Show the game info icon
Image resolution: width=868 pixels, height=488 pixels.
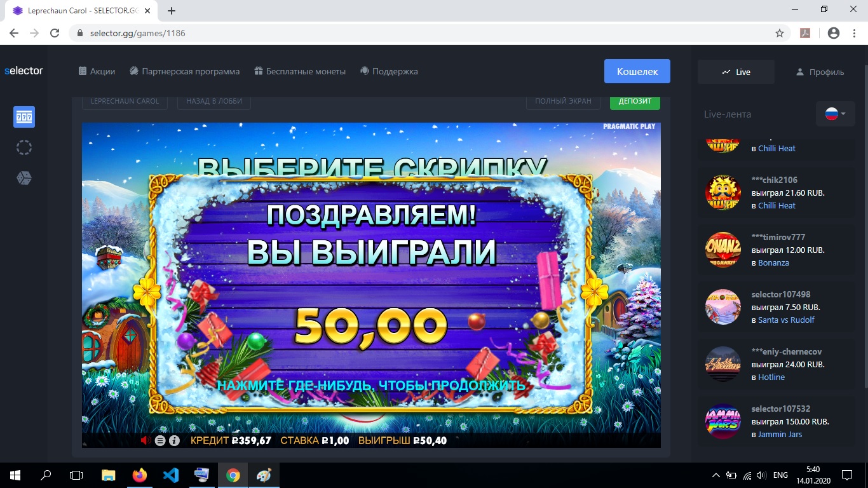point(174,440)
